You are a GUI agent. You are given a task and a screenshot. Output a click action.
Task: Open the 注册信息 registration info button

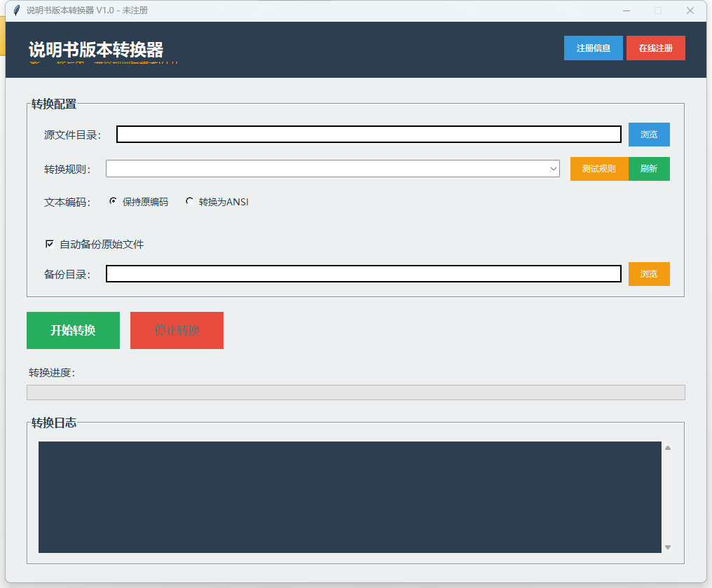click(x=593, y=48)
